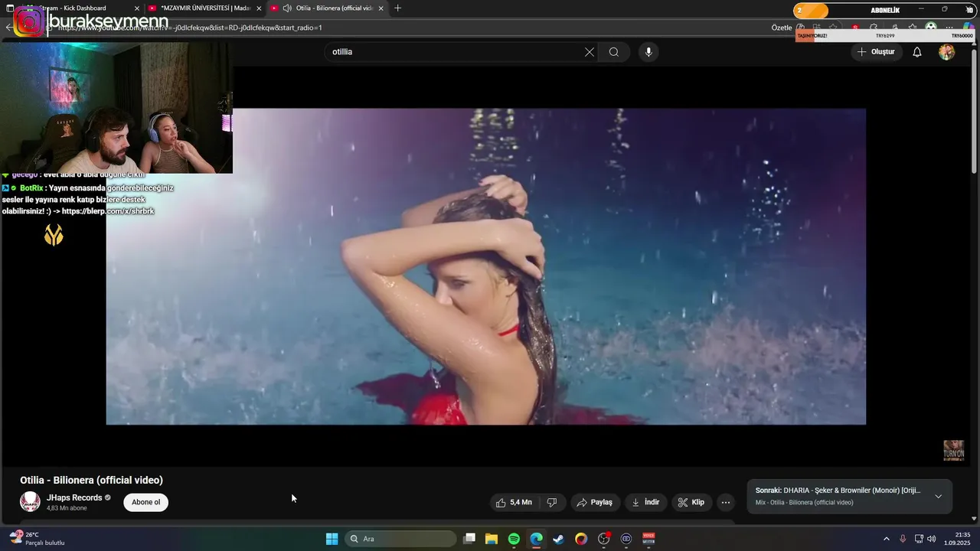The width and height of the screenshot is (980, 551).
Task: Download the video with İndir button
Action: pyautogui.click(x=645, y=503)
